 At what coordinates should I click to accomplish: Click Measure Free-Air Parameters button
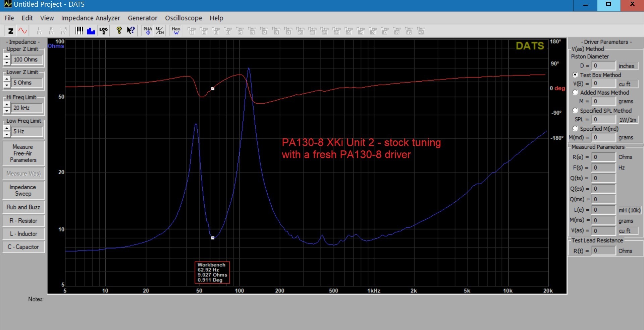click(x=23, y=153)
